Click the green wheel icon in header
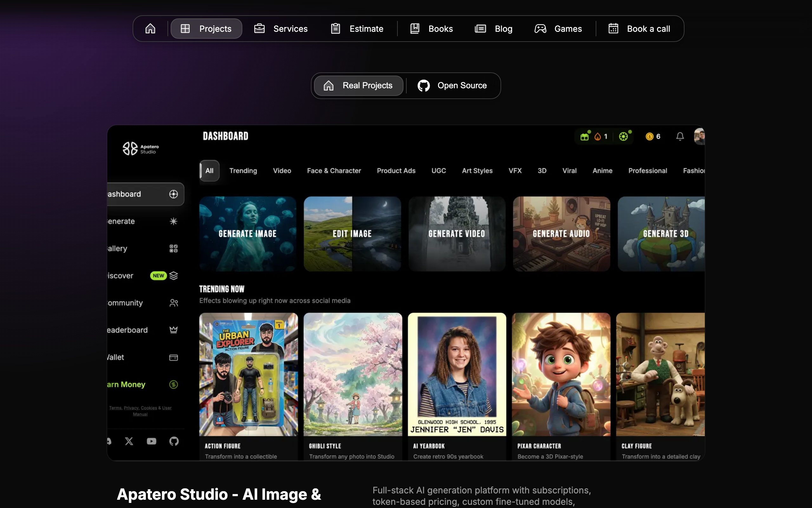Image resolution: width=812 pixels, height=508 pixels. pos(623,137)
